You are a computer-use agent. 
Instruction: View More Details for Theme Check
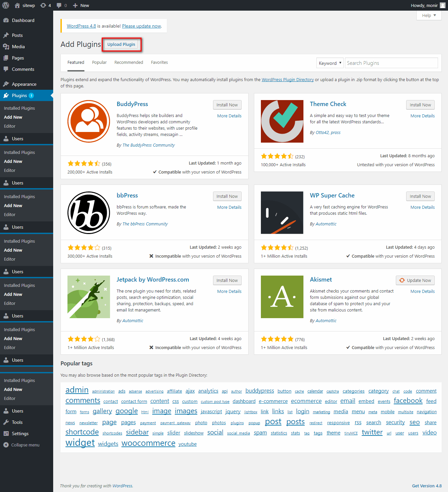coord(423,116)
